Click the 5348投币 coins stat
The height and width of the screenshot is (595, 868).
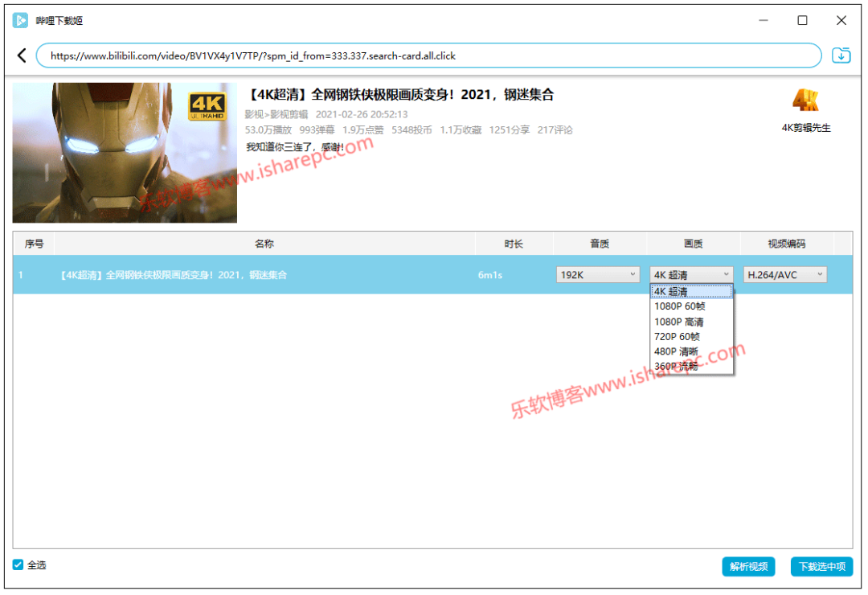click(x=411, y=130)
